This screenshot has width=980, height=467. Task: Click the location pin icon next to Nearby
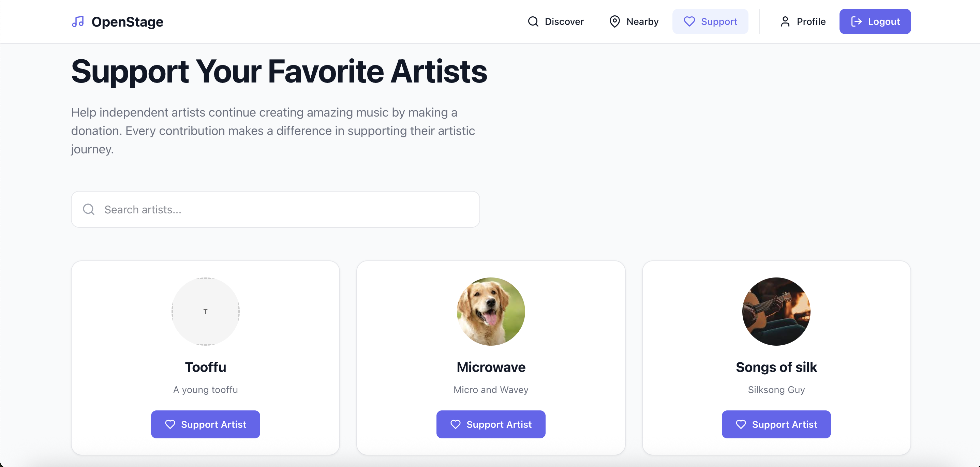point(614,21)
